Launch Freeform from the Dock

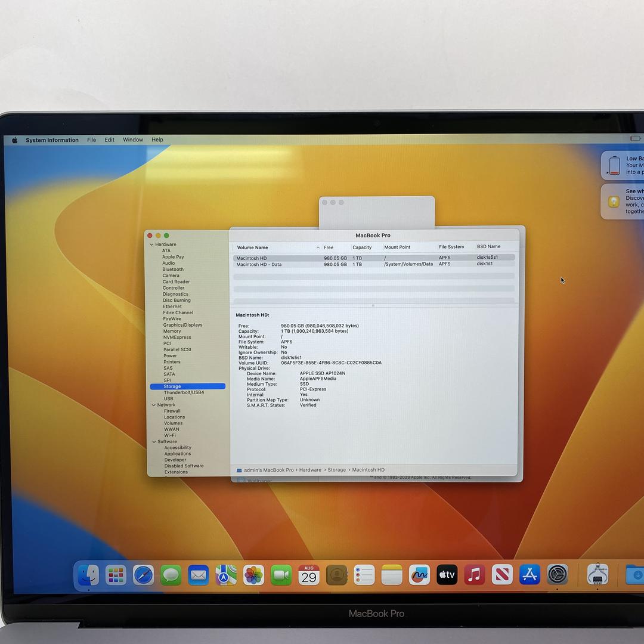click(x=419, y=575)
